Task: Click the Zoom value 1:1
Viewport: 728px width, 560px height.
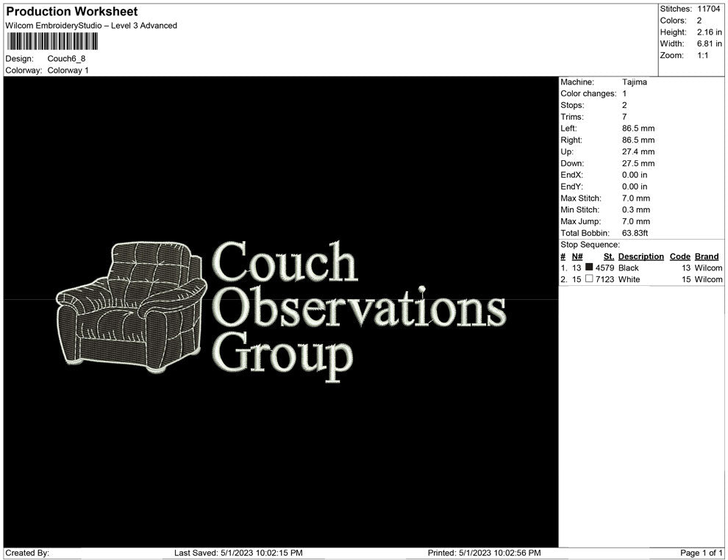Action: point(702,55)
